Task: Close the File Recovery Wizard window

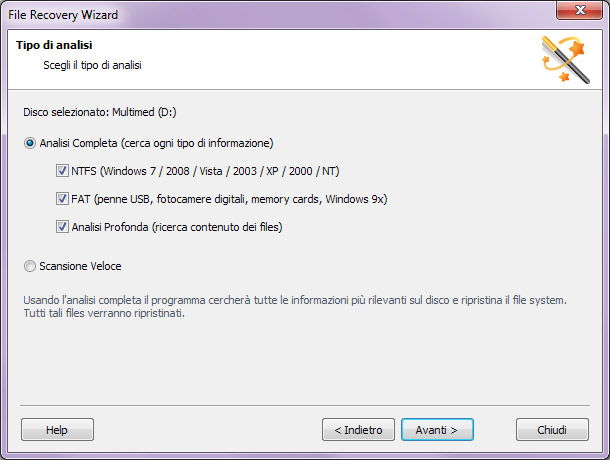Action: 580,10
